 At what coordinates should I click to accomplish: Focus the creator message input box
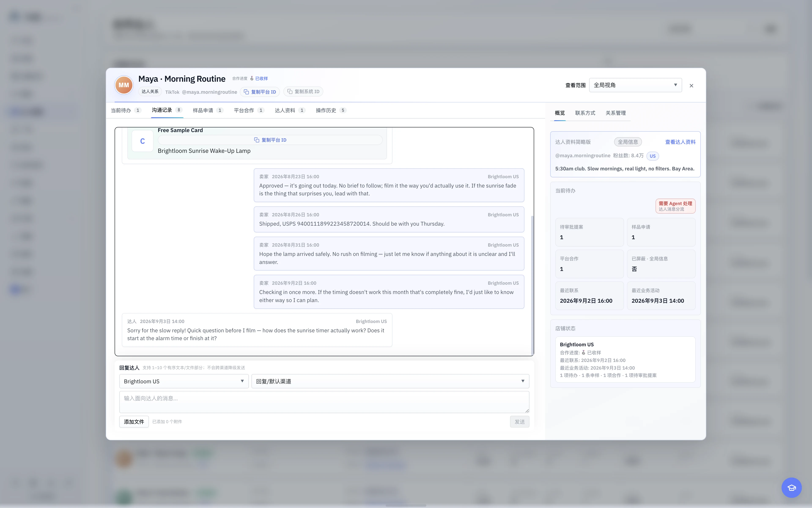tap(324, 402)
